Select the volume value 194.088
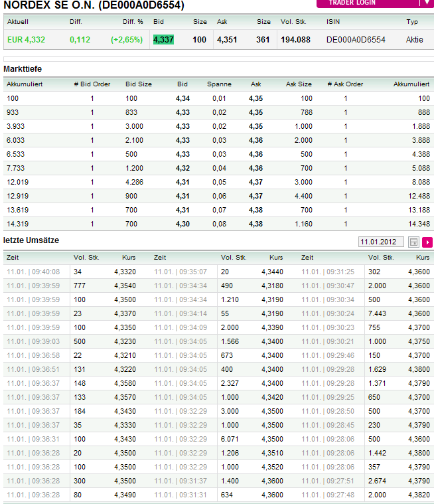The image size is (434, 504). point(295,40)
